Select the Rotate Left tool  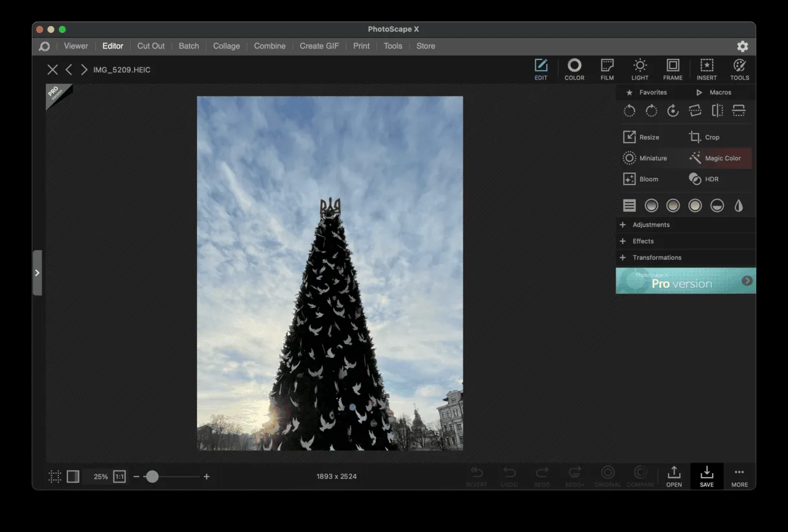(x=629, y=110)
